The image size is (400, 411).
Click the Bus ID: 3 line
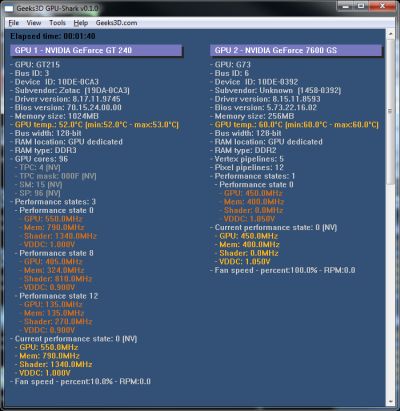coord(30,73)
